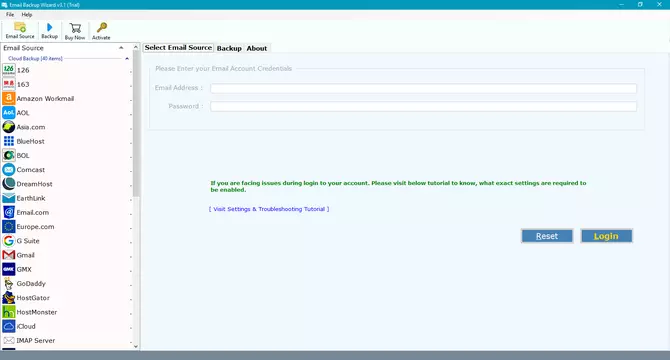Select the "EarthLink" list entry text
670x360 pixels.
click(31, 198)
